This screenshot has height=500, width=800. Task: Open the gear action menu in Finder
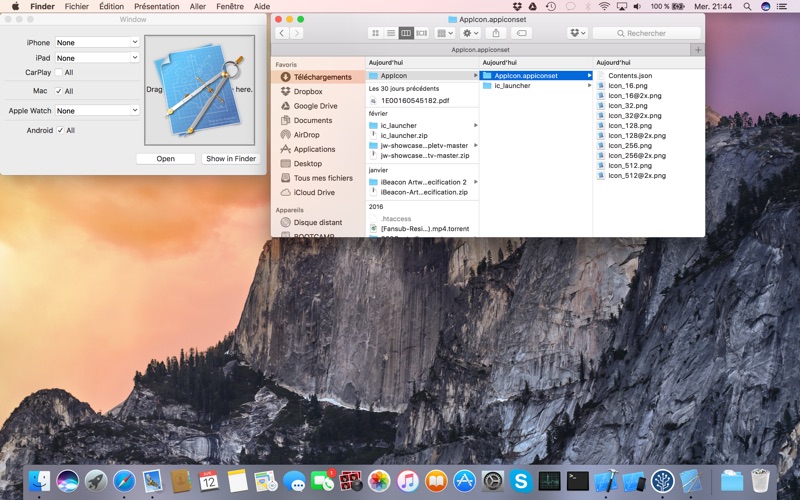(470, 33)
